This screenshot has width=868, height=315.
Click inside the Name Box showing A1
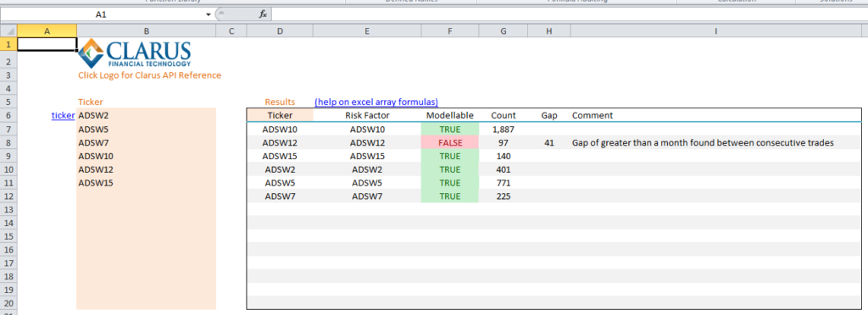pos(102,14)
